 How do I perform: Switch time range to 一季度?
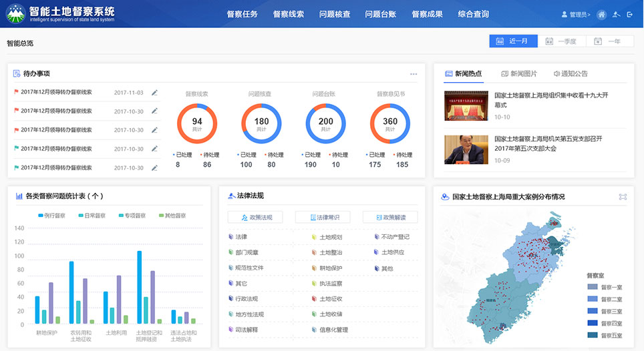point(562,41)
